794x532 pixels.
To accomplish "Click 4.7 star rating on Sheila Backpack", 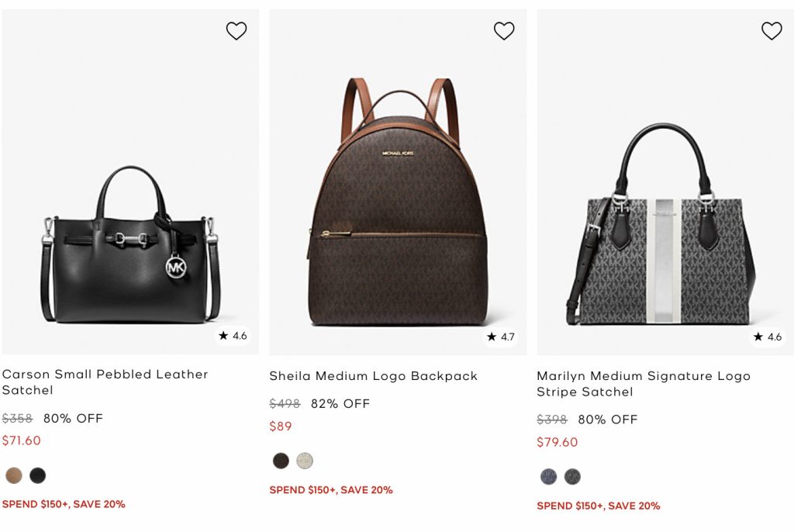I will [x=500, y=337].
